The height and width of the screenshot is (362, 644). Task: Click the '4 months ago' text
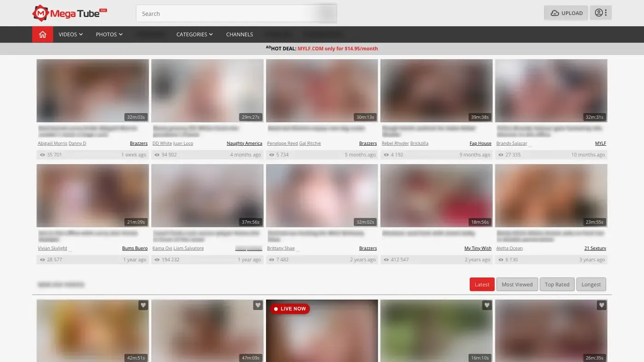(245, 155)
